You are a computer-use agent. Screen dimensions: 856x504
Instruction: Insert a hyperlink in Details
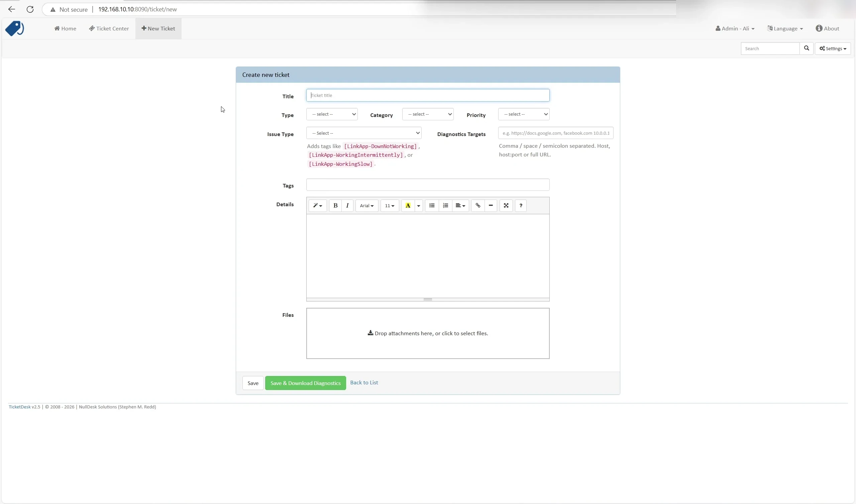tap(478, 206)
